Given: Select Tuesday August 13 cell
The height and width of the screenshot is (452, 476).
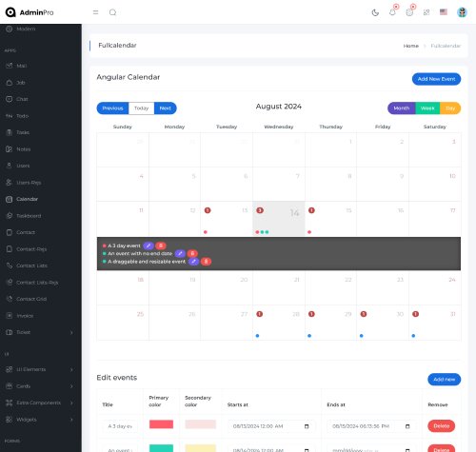Looking at the screenshot, I should coord(227,219).
